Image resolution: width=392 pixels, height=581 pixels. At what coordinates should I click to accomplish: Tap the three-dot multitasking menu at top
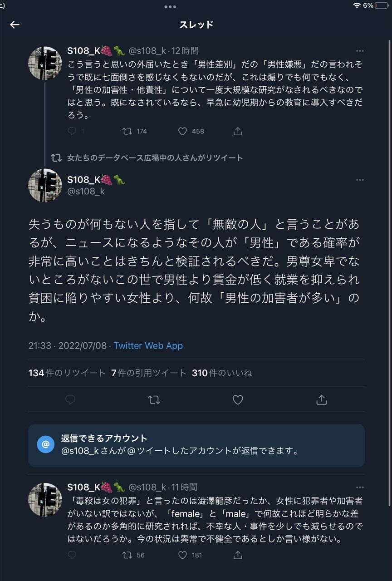point(170,7)
